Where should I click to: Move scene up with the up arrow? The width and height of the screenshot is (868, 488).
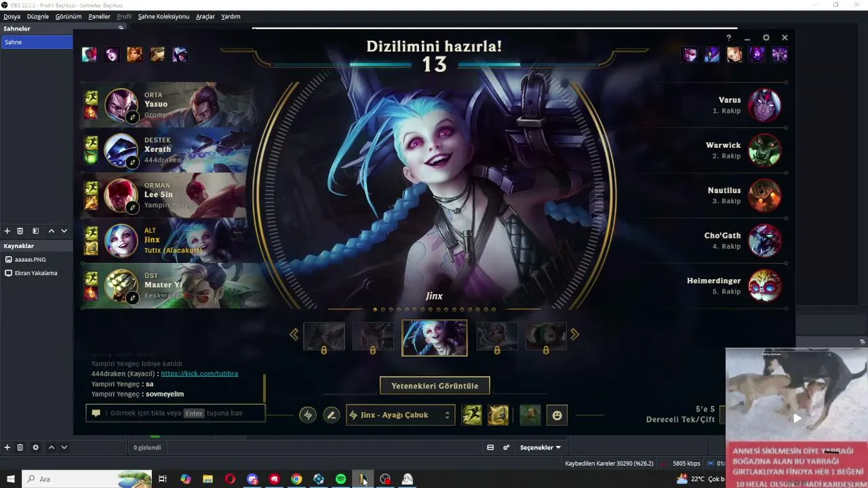click(x=51, y=231)
